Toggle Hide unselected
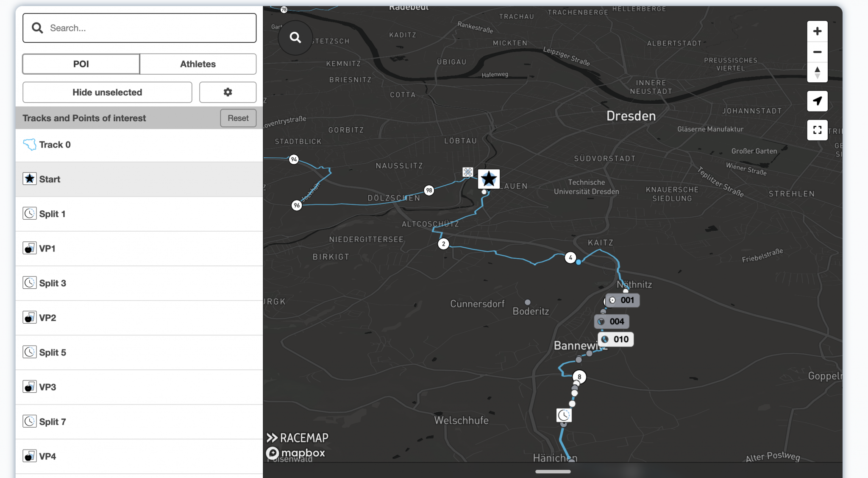The image size is (868, 478). 107,92
